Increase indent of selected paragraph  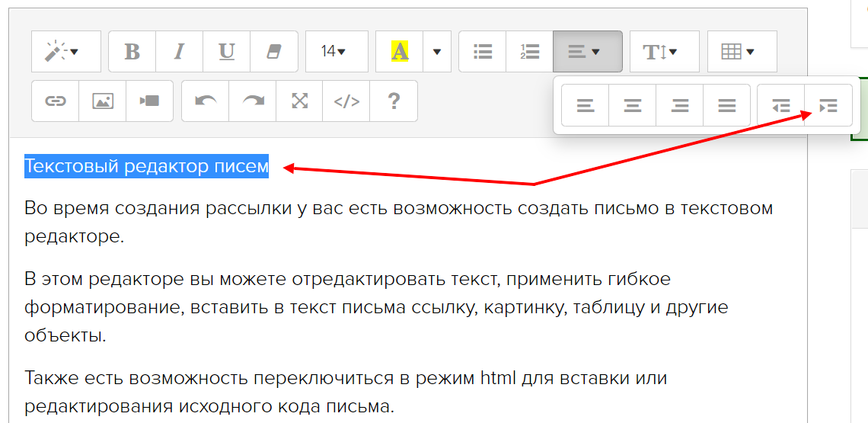click(828, 106)
